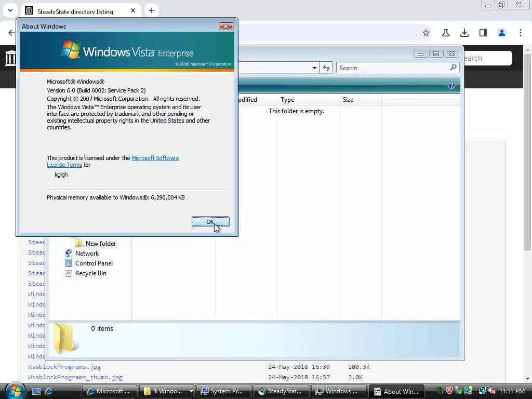Image resolution: width=532 pixels, height=399 pixels.
Task: Switch to Microsoft taskbar button
Action: [109, 391]
